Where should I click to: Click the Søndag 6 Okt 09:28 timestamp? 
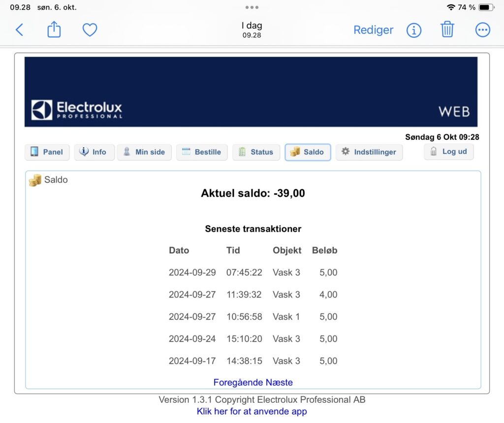point(442,137)
